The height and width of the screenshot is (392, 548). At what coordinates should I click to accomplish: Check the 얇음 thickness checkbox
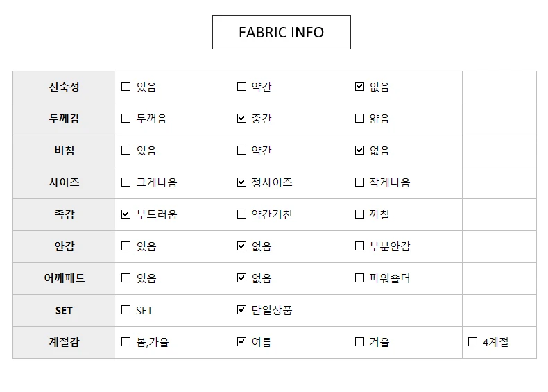[359, 119]
